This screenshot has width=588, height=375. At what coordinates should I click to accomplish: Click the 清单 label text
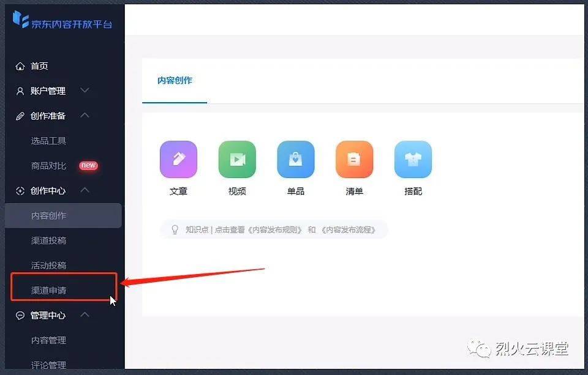[355, 191]
